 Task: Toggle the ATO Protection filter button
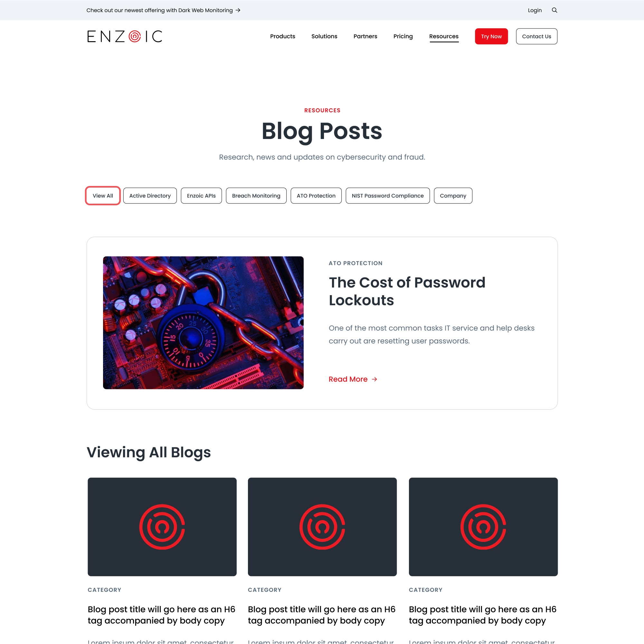tap(316, 196)
